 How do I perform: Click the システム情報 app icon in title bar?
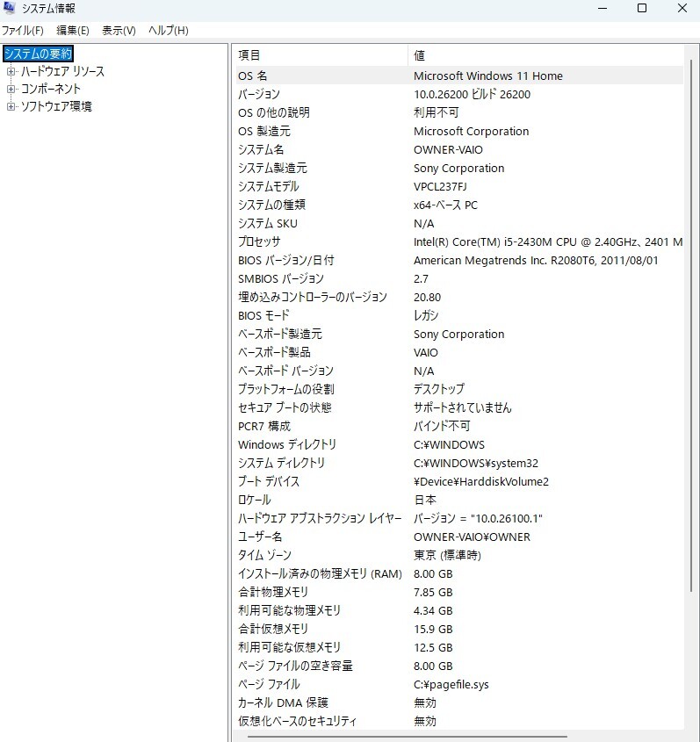pyautogui.click(x=9, y=8)
